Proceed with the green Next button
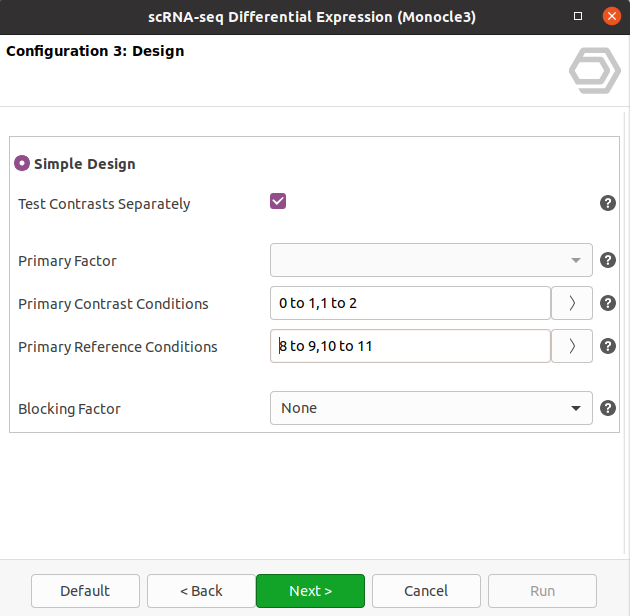Screen dimensions: 630x616 (310, 591)
